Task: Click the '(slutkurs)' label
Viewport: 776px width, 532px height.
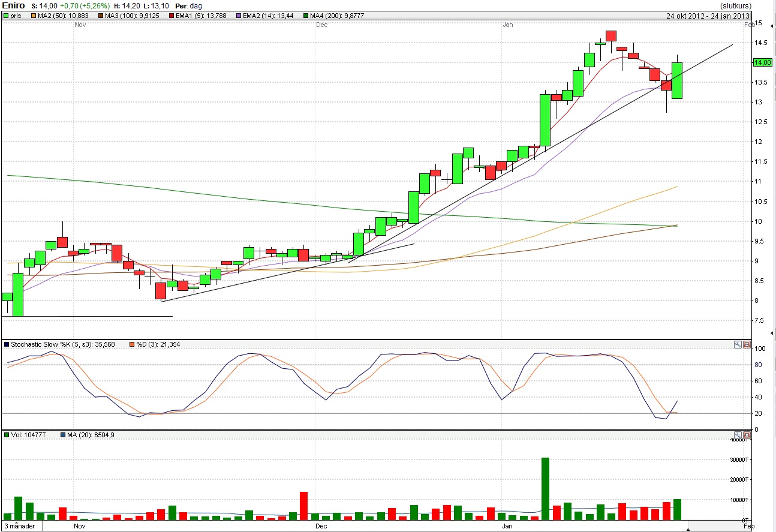Action: pyautogui.click(x=735, y=5)
